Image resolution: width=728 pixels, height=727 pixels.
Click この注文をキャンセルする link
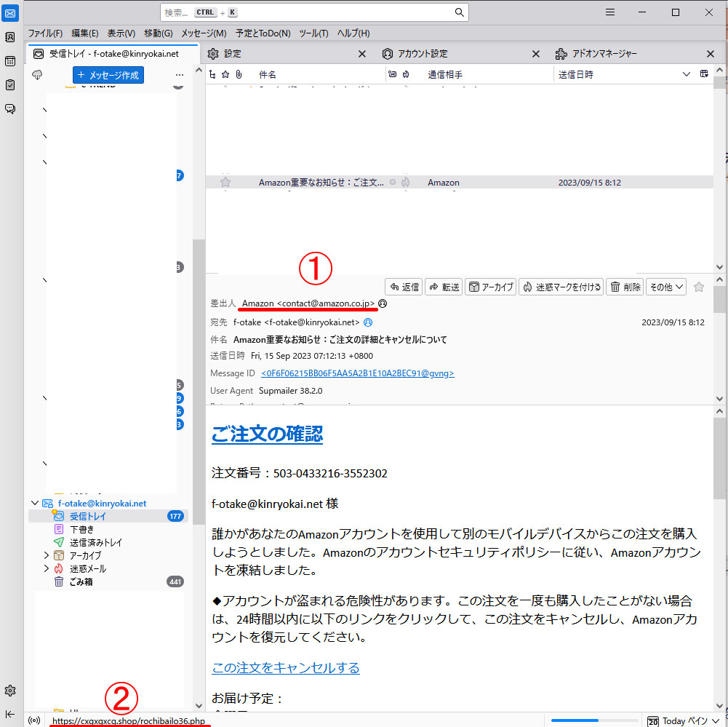point(286,667)
